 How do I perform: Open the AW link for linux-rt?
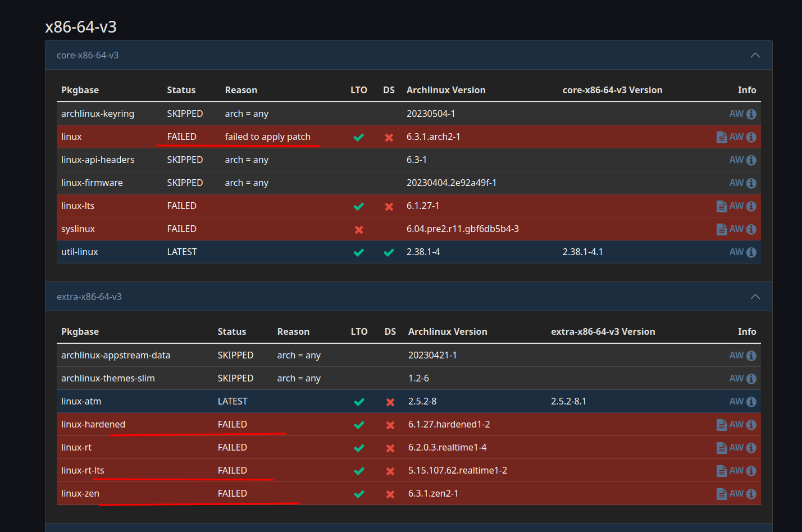736,447
